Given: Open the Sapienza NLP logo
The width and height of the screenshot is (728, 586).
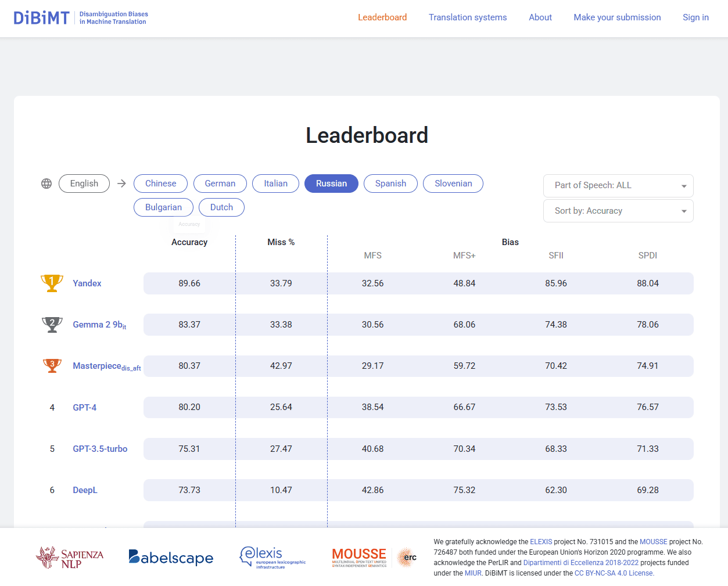Looking at the screenshot, I should (70, 558).
